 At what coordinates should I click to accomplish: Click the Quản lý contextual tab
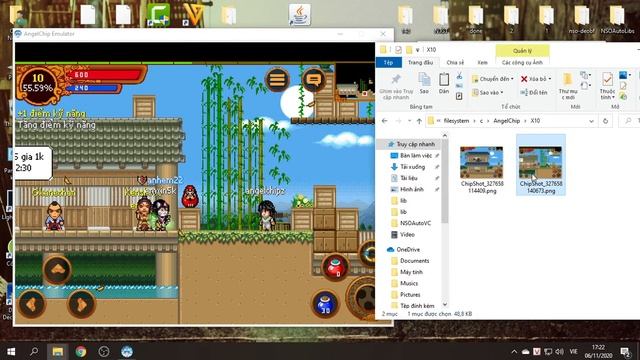click(522, 51)
